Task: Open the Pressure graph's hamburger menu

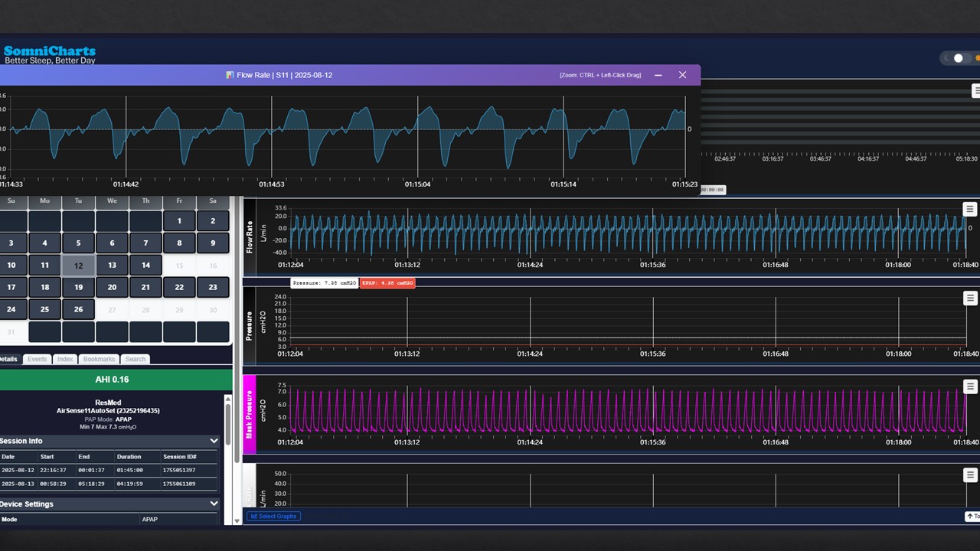Action: pyautogui.click(x=969, y=298)
